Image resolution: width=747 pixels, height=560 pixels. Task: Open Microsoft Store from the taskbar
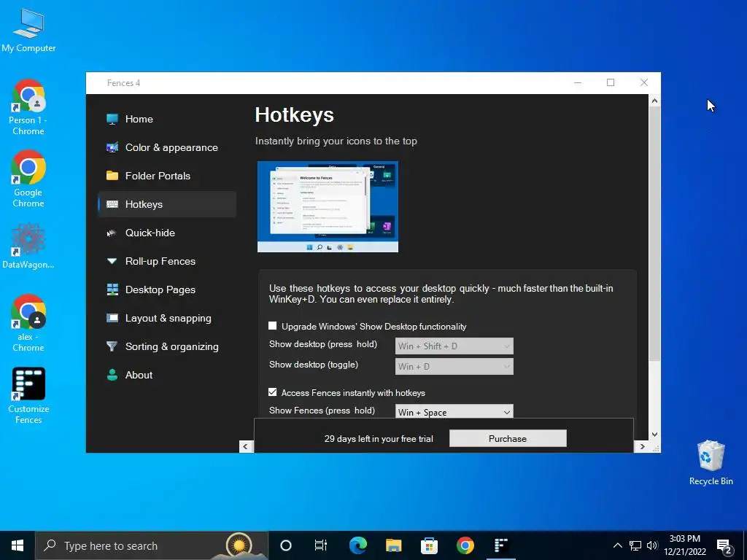point(429,545)
